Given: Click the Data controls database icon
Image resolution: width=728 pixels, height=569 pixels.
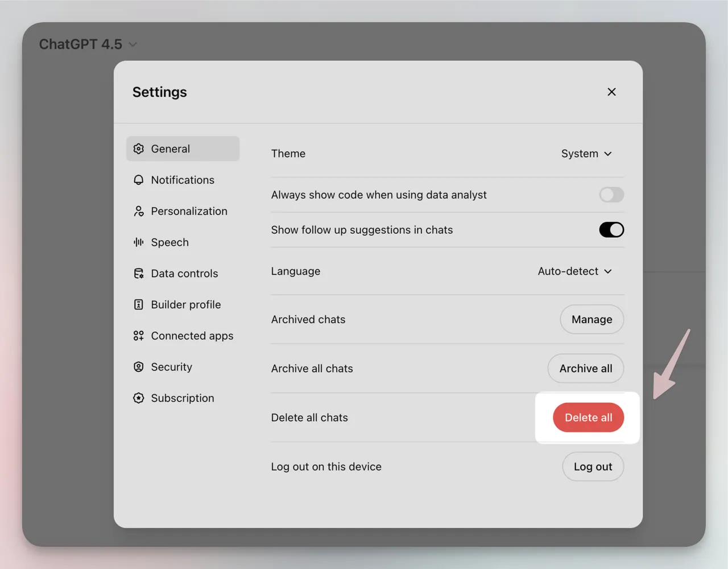Looking at the screenshot, I should click(139, 274).
